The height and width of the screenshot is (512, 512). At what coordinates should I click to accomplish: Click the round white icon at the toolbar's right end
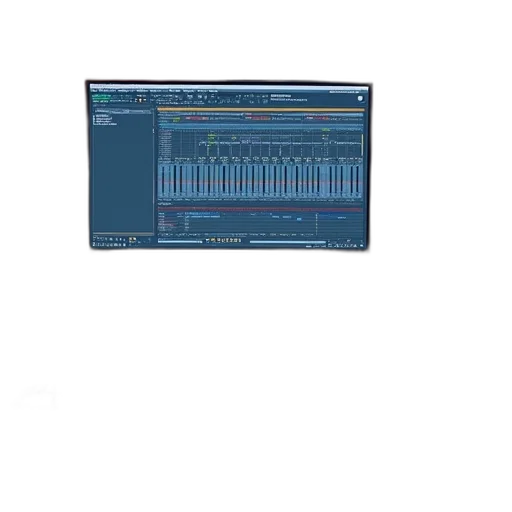pos(360,98)
